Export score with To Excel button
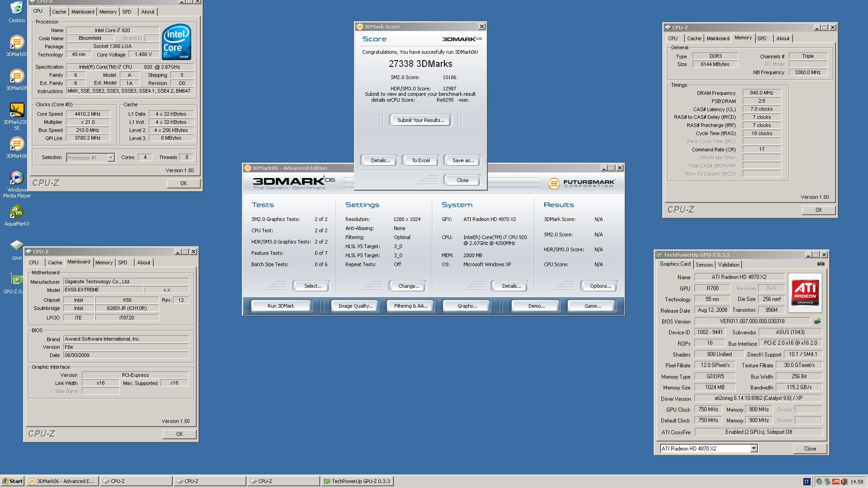Viewport: 868px width, 488px height. click(420, 160)
